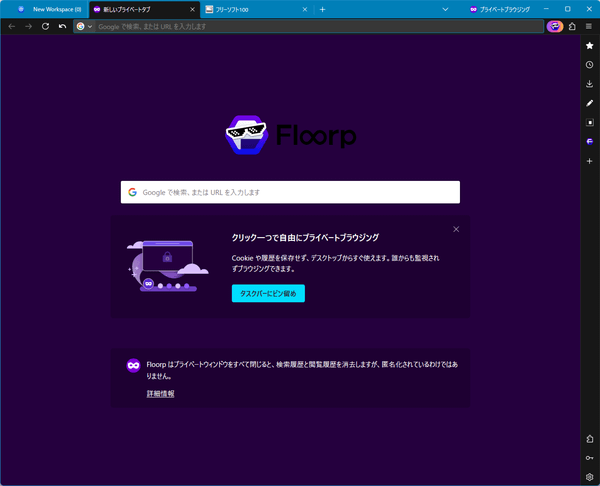The height and width of the screenshot is (486, 600).
Task: Minimize the browser window
Action: click(x=546, y=9)
